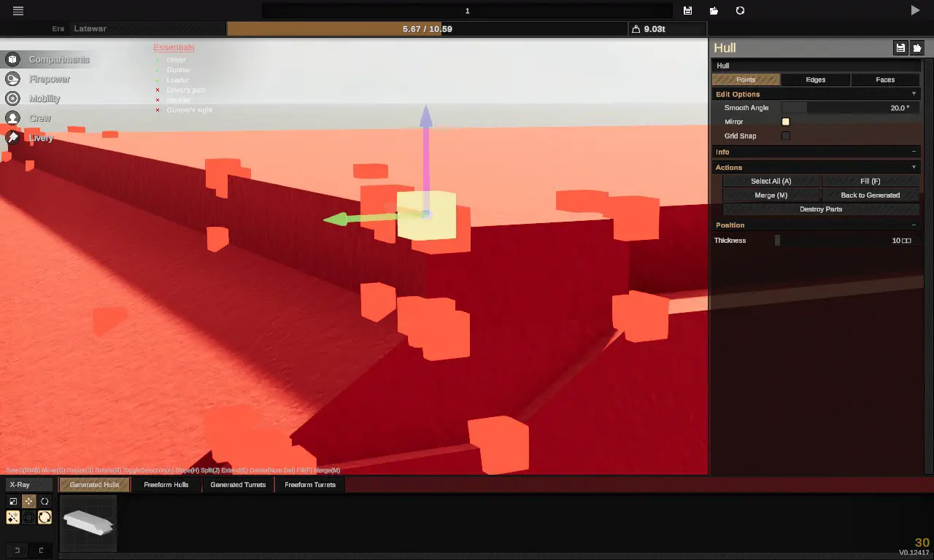Viewport: 934px width, 560px height.
Task: Click the 5.67 / 10.59 progress bar
Action: pyautogui.click(x=427, y=29)
